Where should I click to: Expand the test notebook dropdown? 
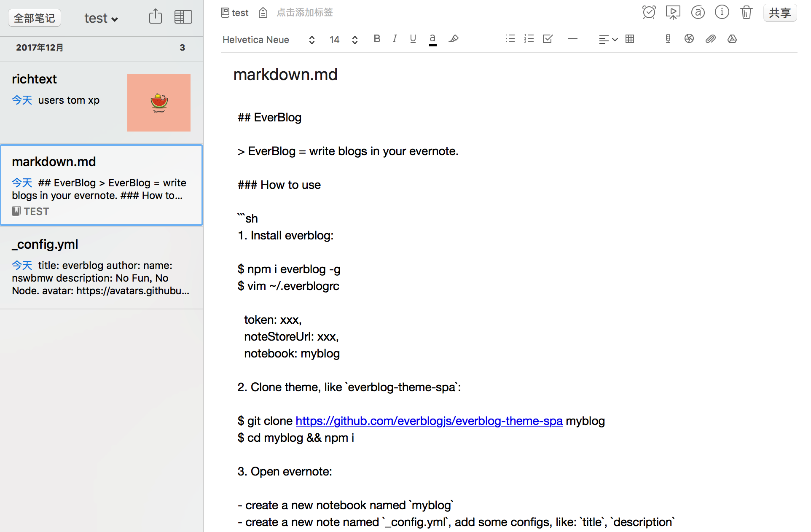(x=101, y=18)
